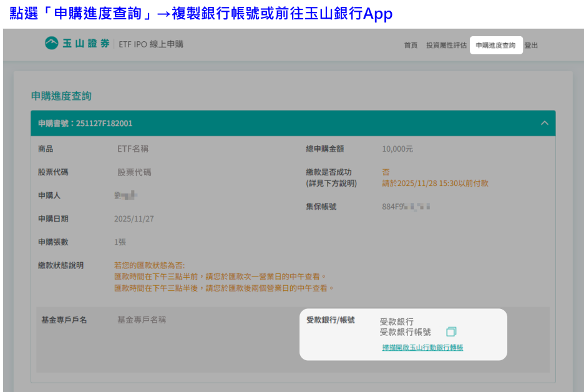Click the 受款銀行帳號 account number text
This screenshot has width=584, height=392.
405,332
